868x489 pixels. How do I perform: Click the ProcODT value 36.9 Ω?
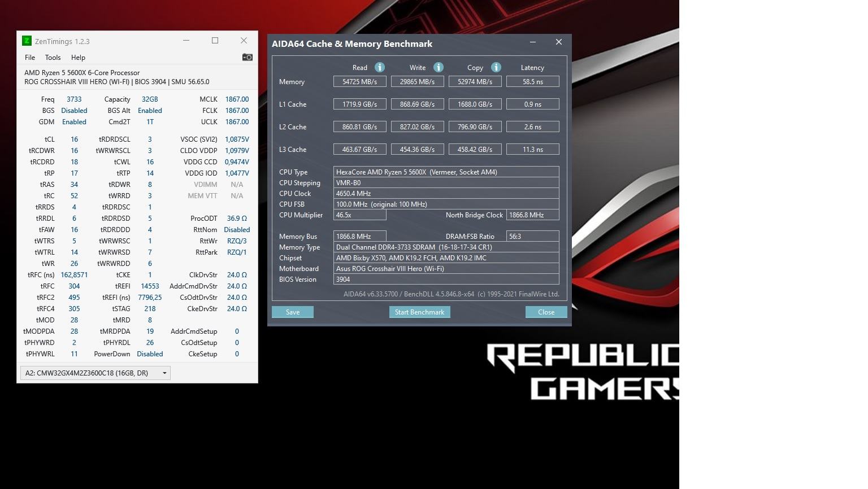coord(237,219)
